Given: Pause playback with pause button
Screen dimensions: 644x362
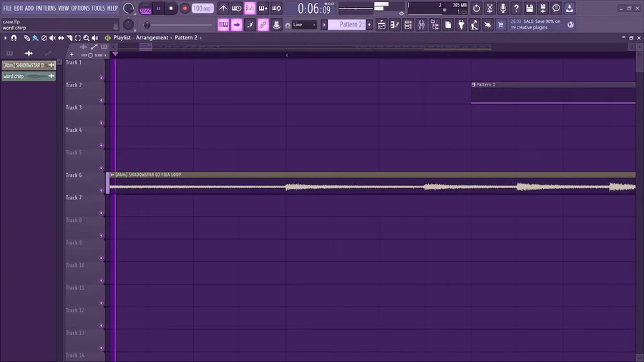Looking at the screenshot, I should 158,9.
